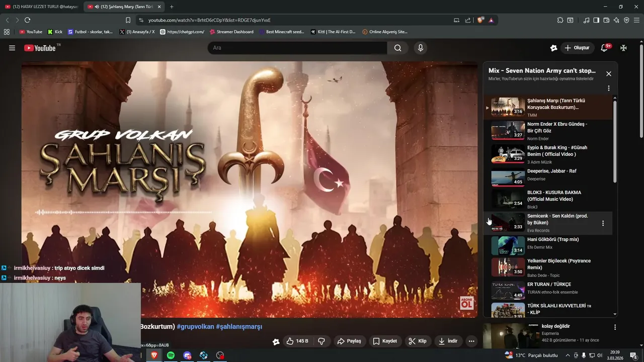
Task: Open the account avatar menu
Action: click(x=623, y=48)
